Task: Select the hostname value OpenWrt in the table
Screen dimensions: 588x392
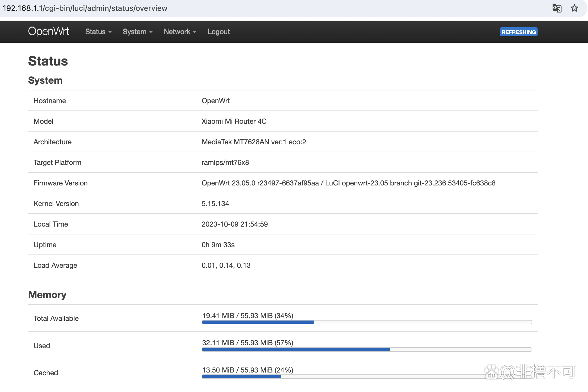Action: [216, 101]
